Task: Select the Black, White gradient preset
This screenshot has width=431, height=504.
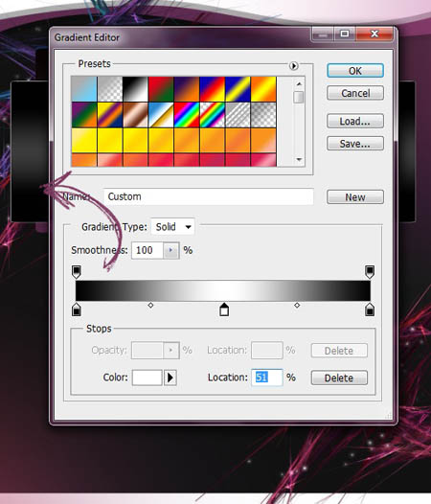Action: coord(135,89)
